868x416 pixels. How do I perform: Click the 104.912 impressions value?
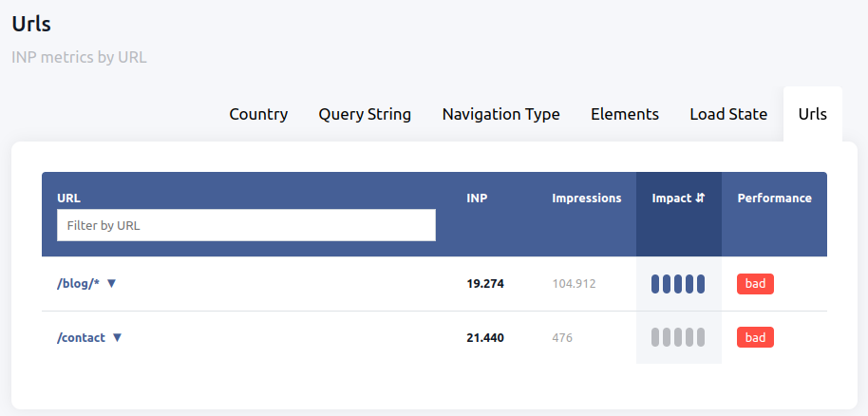(x=574, y=284)
